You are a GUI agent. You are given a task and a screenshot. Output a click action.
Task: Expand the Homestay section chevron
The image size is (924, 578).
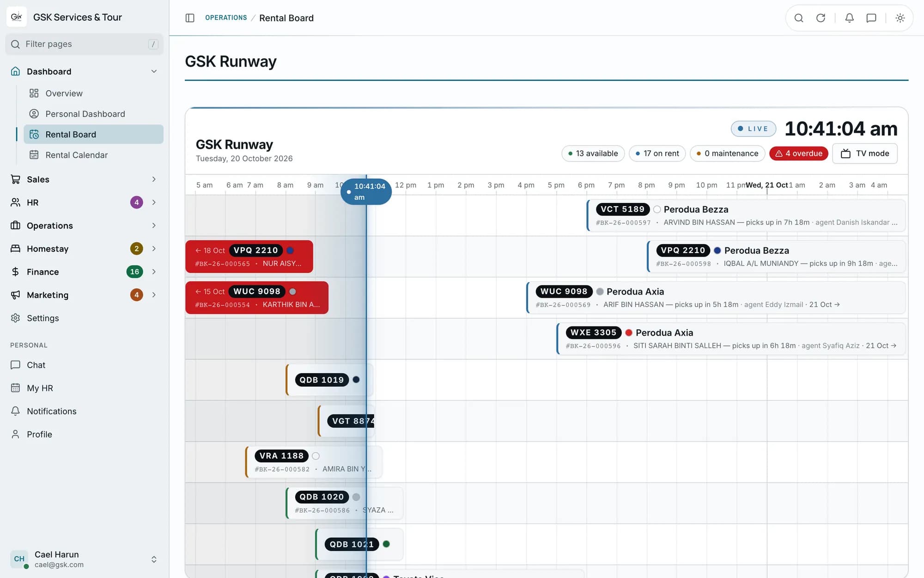click(154, 249)
